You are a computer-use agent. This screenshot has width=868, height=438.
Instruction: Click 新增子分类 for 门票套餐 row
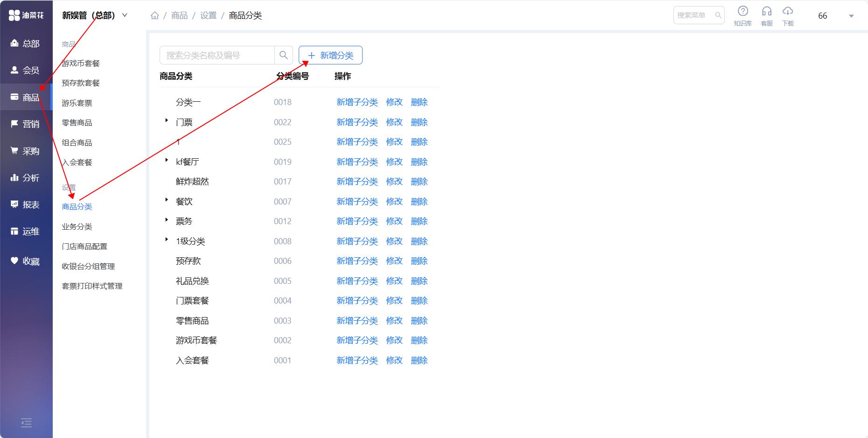pyautogui.click(x=357, y=300)
